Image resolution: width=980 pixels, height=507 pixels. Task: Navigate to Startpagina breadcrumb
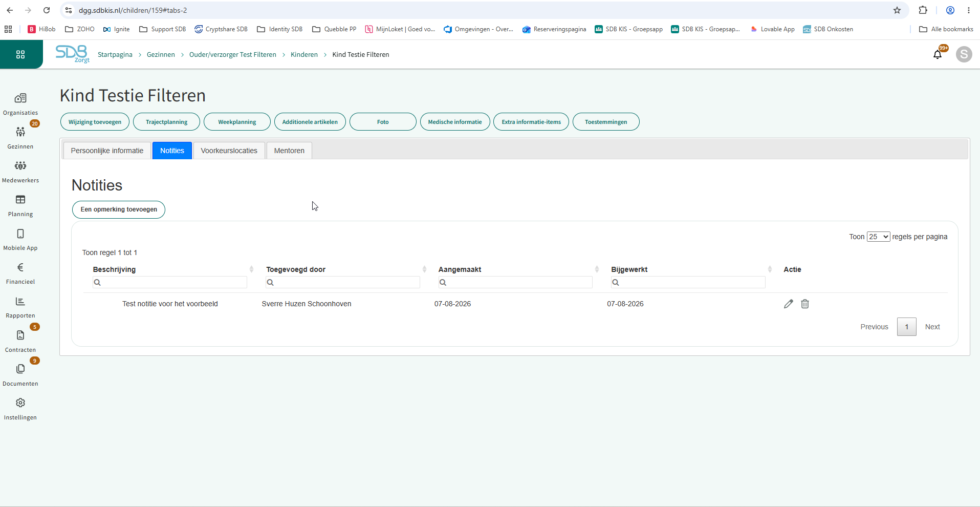pos(115,54)
